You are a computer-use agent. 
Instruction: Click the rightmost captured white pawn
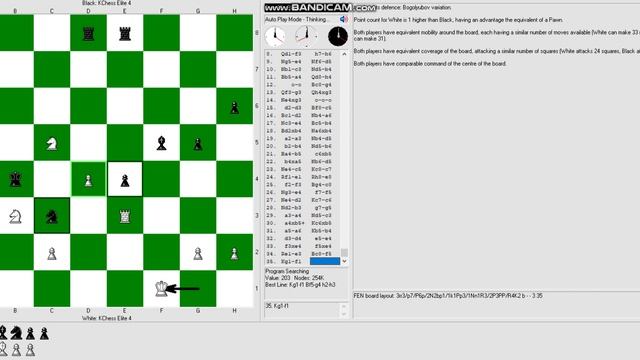click(x=30, y=350)
